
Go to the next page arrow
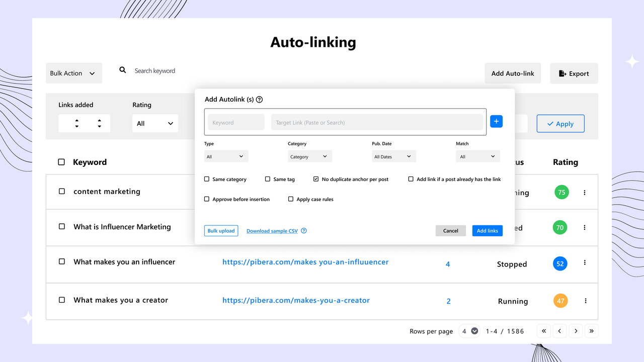click(x=576, y=331)
